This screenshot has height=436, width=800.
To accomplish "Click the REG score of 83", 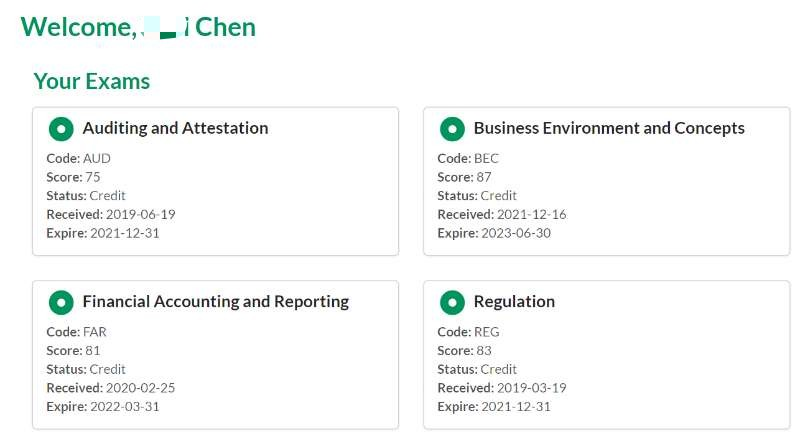I will pos(484,350).
